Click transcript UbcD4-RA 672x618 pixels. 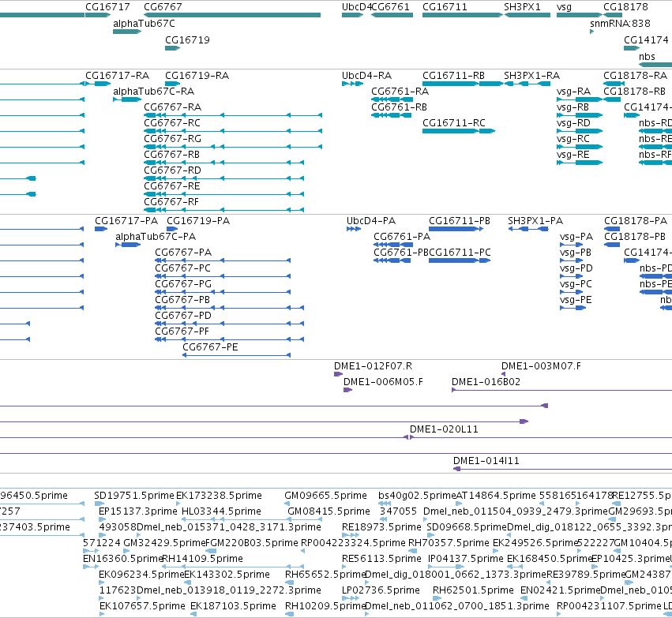pos(367,76)
